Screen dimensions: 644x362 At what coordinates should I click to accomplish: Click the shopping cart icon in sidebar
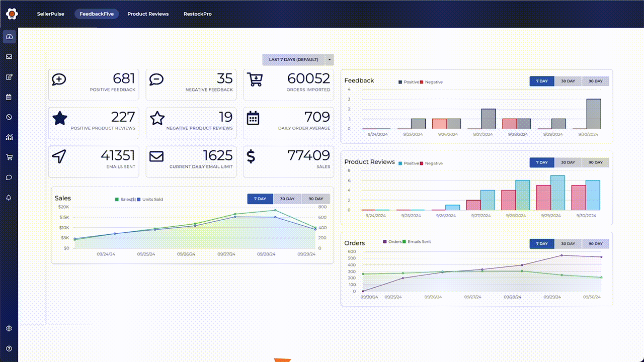(9, 157)
